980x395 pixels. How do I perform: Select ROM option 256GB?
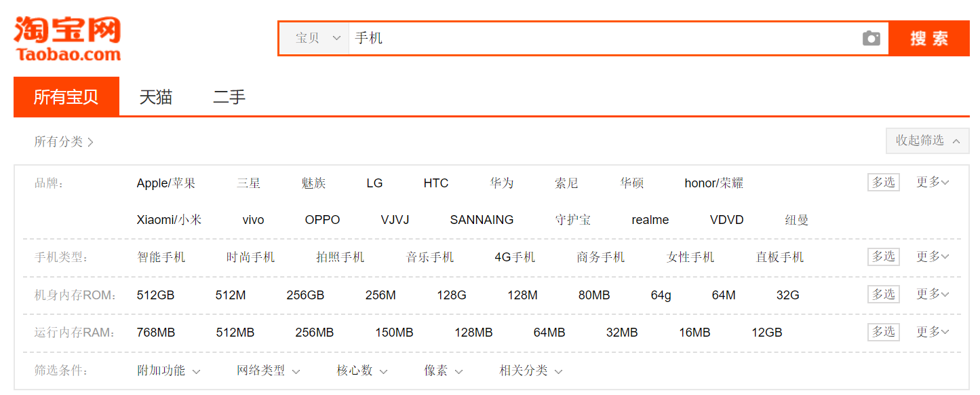click(305, 295)
